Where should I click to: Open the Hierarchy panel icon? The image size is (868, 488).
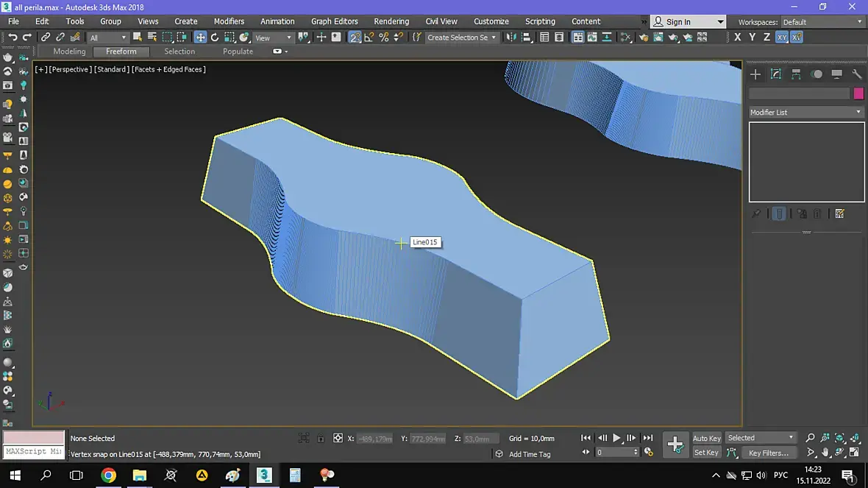(796, 74)
